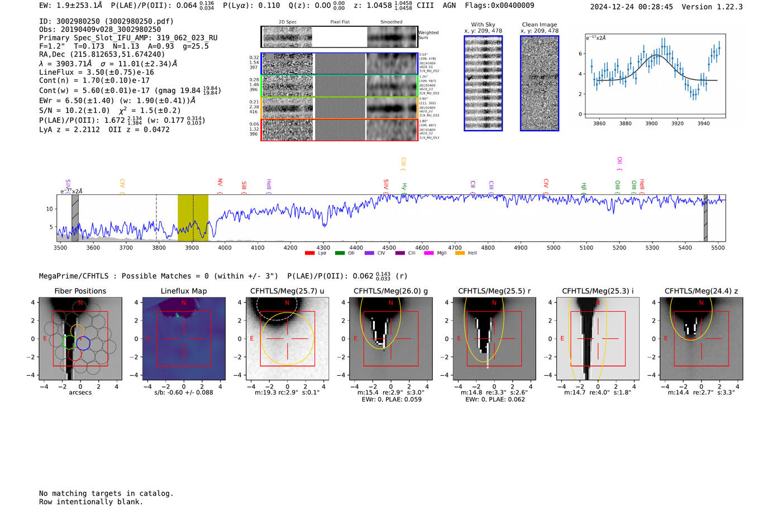Click the SiII line marker label
This screenshot has height=532, width=782.
(244, 186)
